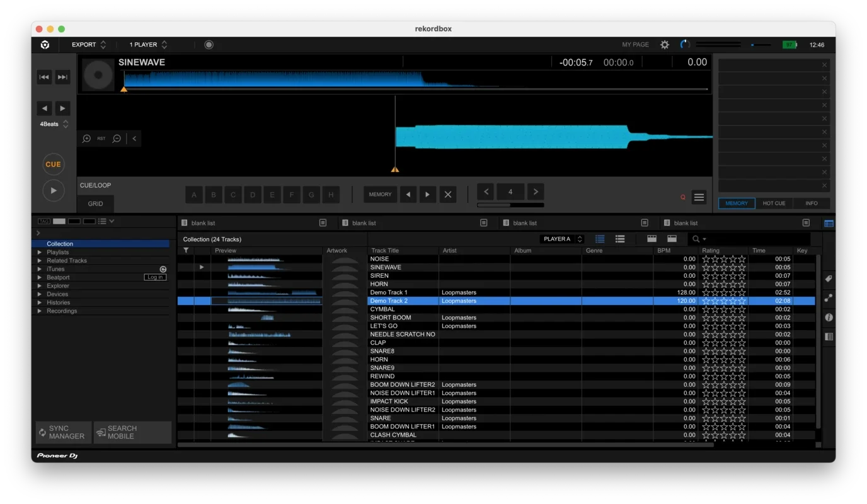The width and height of the screenshot is (867, 504).
Task: Expand the Related Tracks node
Action: (40, 260)
